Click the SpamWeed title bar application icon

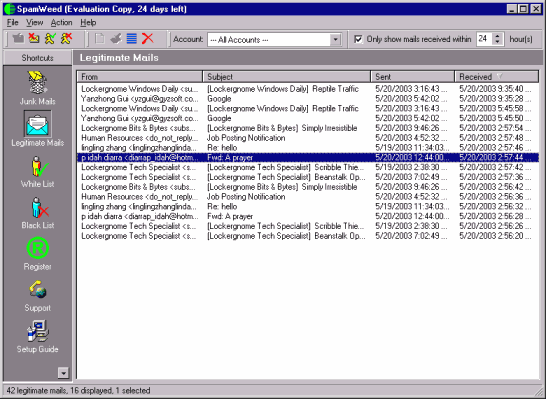point(9,9)
